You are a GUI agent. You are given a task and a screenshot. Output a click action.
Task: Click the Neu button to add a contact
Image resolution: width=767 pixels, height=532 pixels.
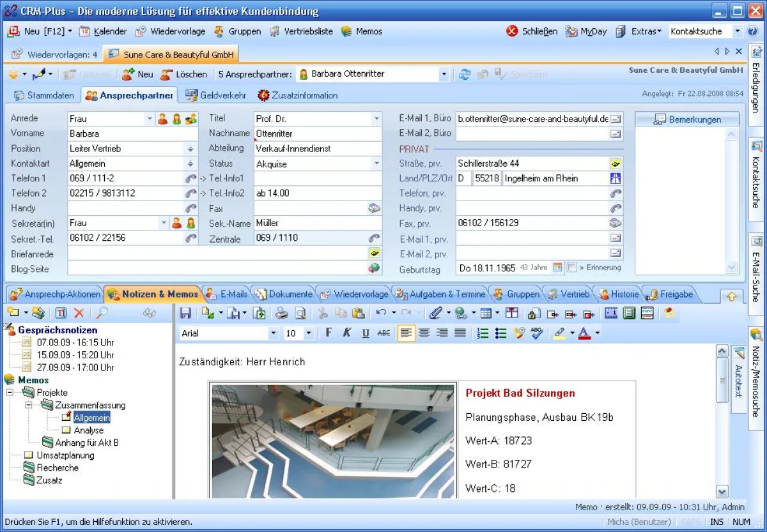point(138,73)
